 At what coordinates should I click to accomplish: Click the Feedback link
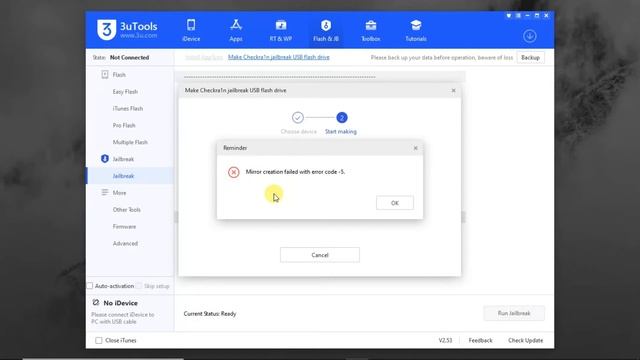click(480, 340)
